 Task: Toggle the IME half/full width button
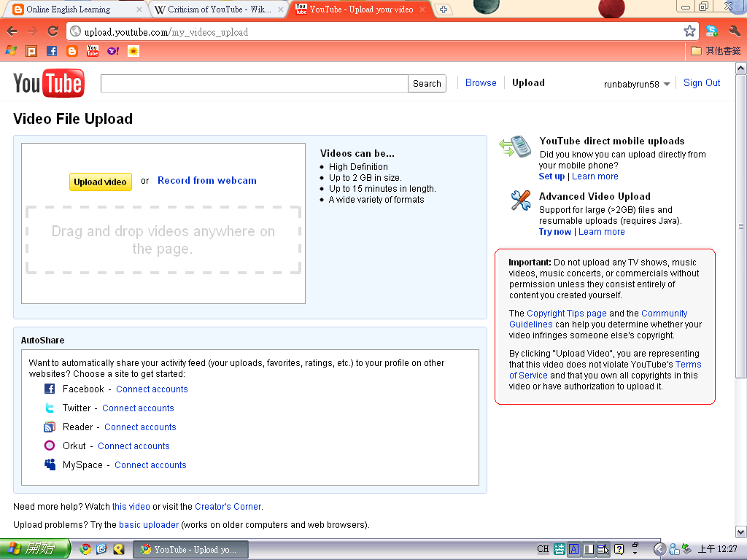[589, 549]
